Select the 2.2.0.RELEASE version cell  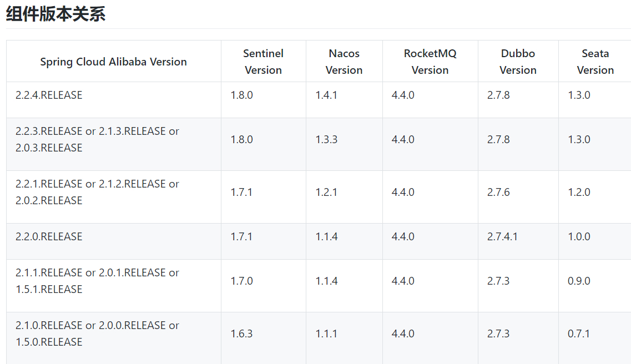pos(49,237)
